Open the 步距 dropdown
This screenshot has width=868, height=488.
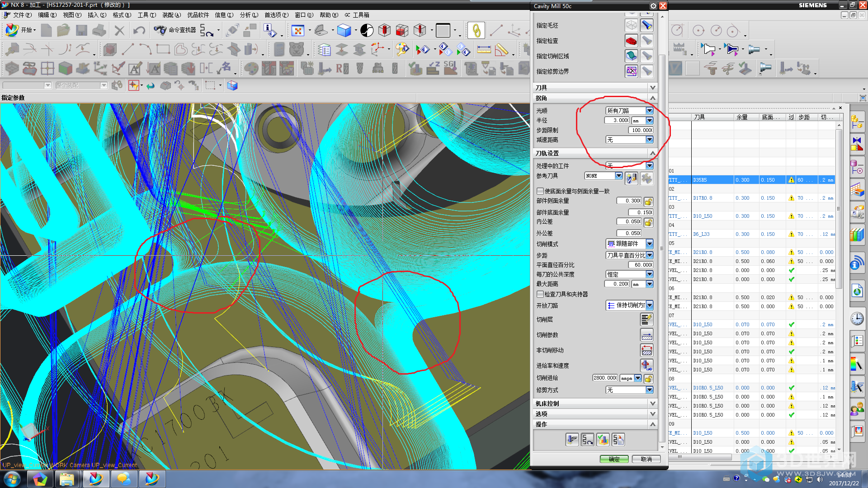(629, 255)
